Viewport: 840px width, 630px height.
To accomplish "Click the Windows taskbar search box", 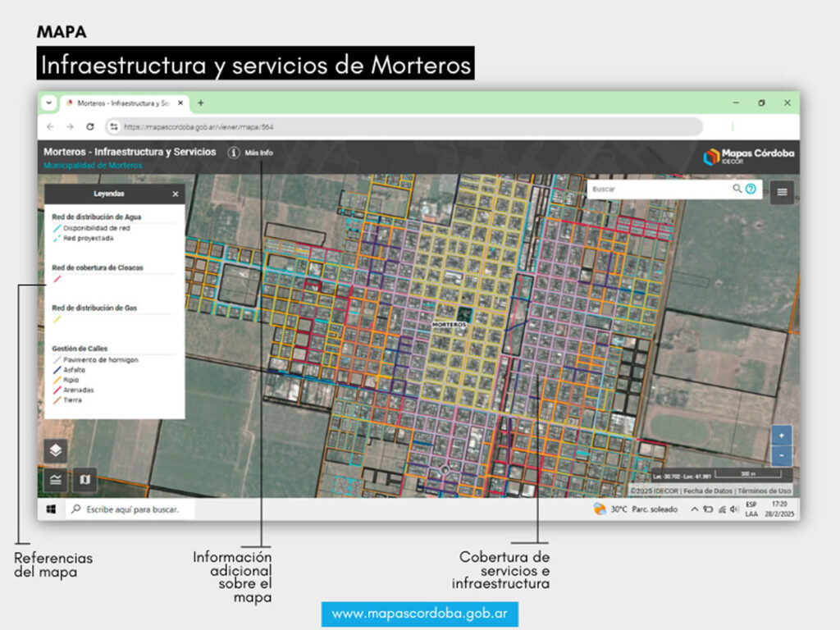I will (x=131, y=509).
